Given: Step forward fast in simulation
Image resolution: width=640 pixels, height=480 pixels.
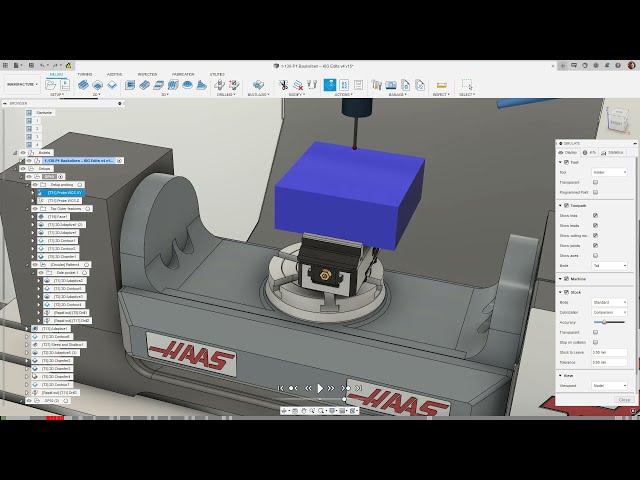Looking at the screenshot, I should tap(331, 388).
